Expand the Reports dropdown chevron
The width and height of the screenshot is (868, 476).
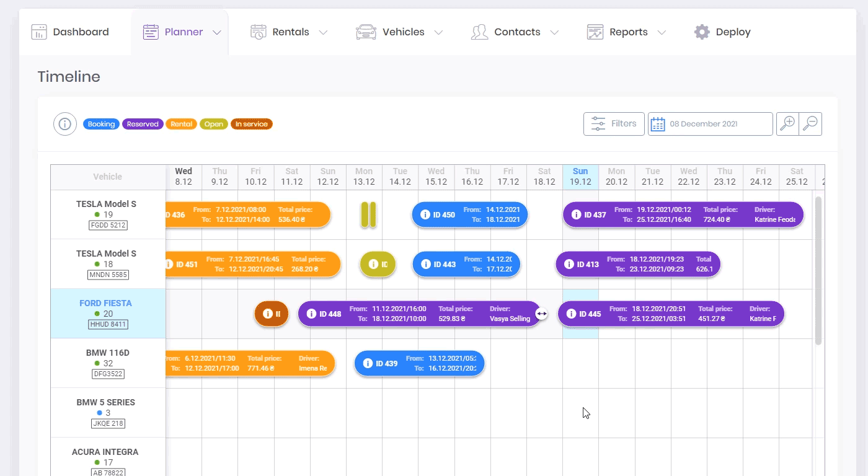(x=662, y=32)
